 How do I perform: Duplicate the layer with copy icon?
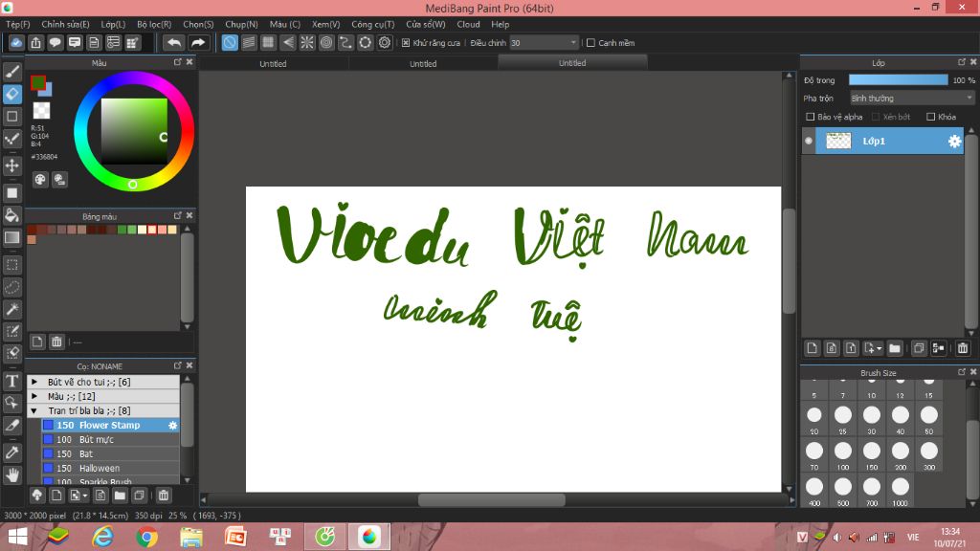tap(918, 348)
